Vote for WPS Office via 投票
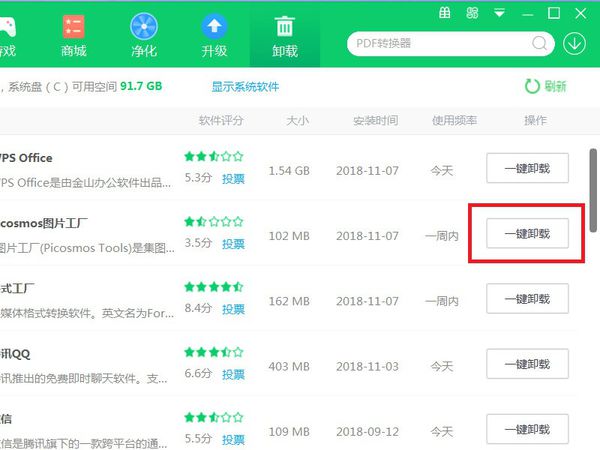Image resolution: width=600 pixels, height=450 pixels. point(233,179)
